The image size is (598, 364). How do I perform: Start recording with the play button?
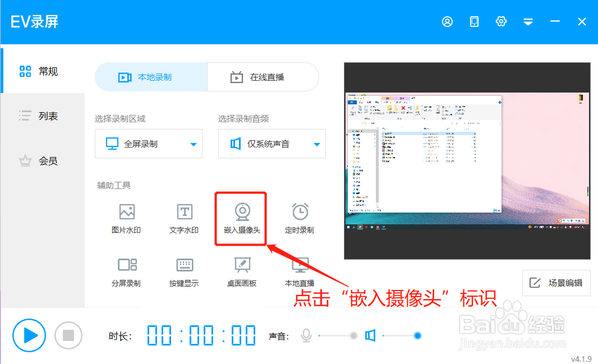click(x=29, y=335)
